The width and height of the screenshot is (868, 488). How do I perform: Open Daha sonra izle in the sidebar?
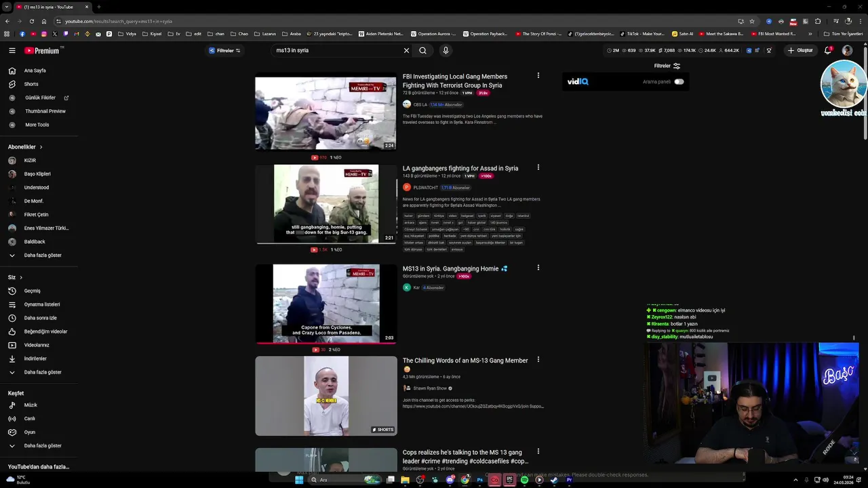39,318
